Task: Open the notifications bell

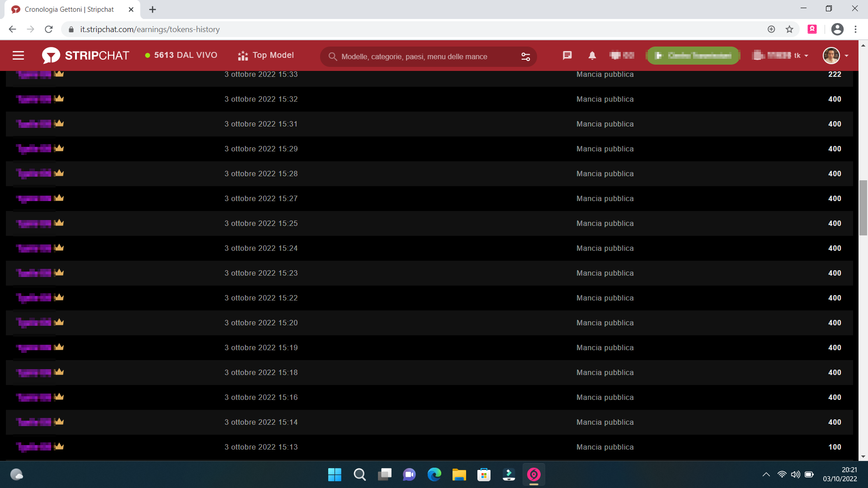Action: pos(592,56)
